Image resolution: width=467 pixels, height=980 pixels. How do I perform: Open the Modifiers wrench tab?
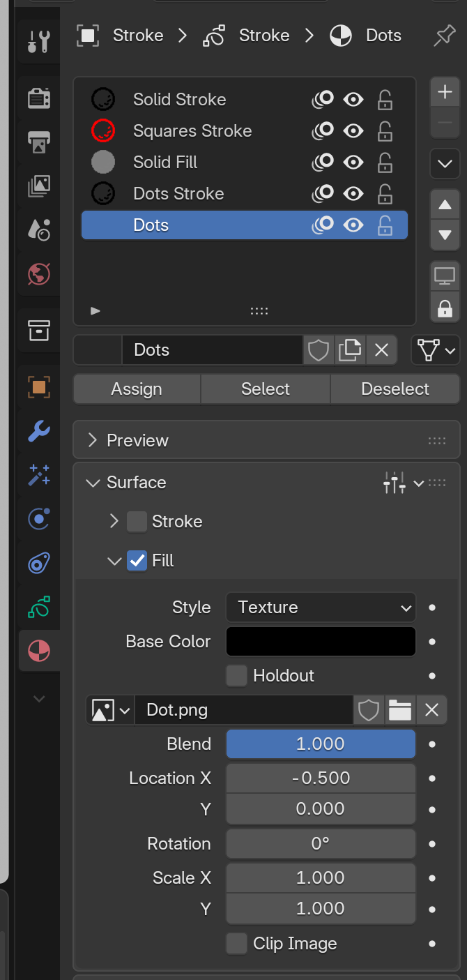tap(38, 431)
